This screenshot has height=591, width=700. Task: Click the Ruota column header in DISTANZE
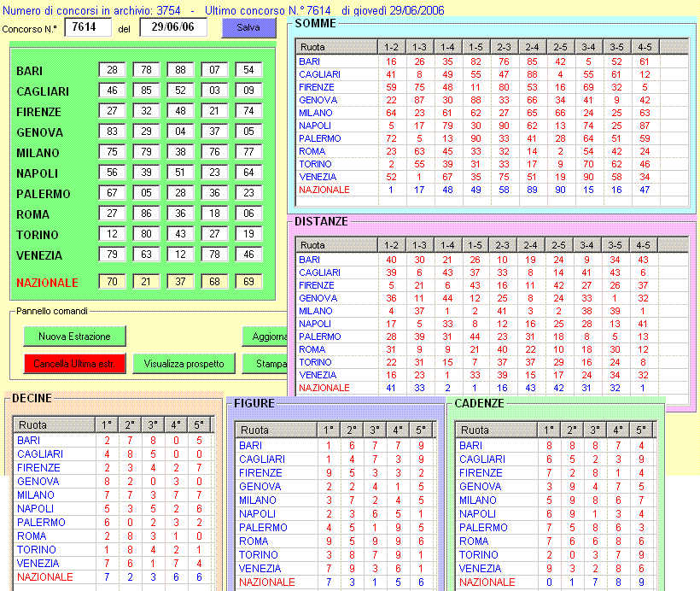click(337, 245)
